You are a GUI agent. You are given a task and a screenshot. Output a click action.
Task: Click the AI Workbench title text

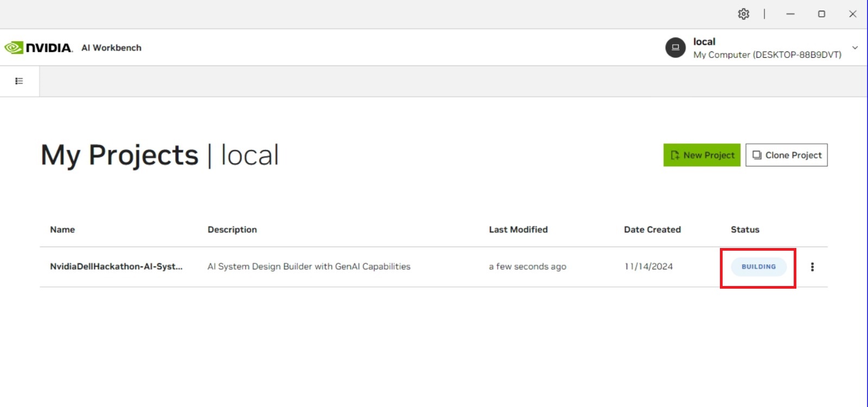[x=111, y=48]
